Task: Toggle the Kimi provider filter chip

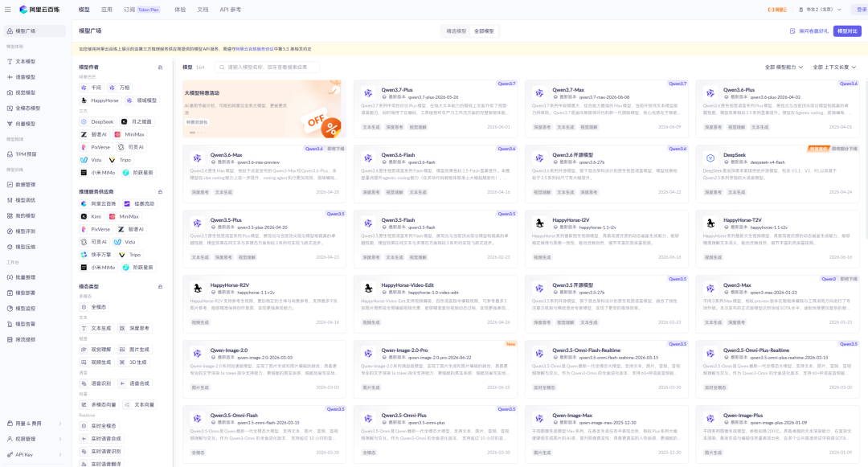Action: point(92,217)
